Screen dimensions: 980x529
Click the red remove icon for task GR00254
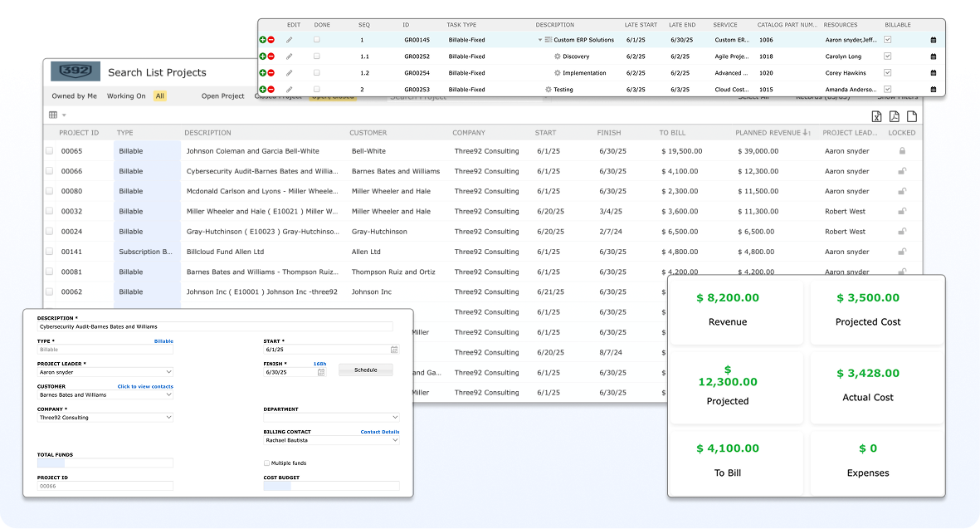point(271,72)
